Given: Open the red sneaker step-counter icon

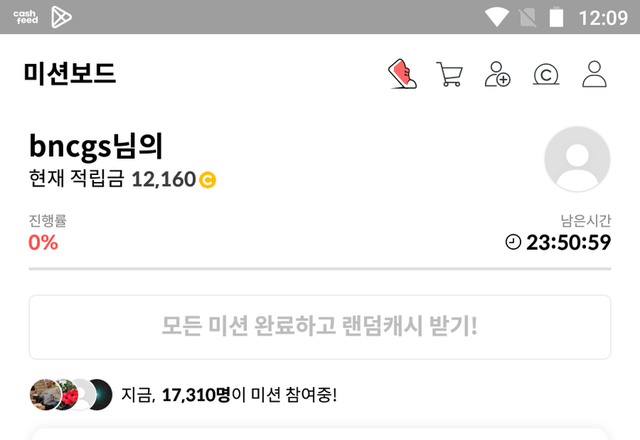Looking at the screenshot, I should [402, 74].
